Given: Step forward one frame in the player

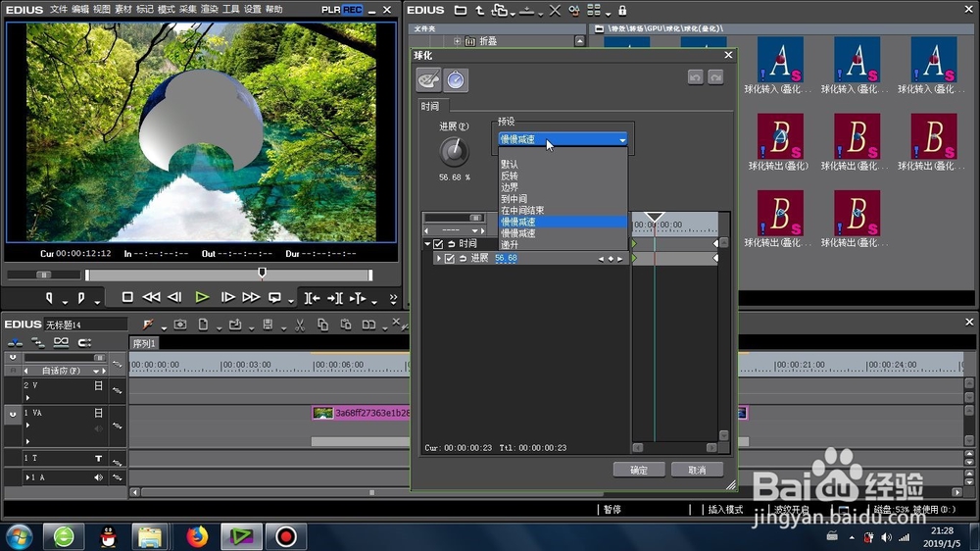Looking at the screenshot, I should pos(227,298).
